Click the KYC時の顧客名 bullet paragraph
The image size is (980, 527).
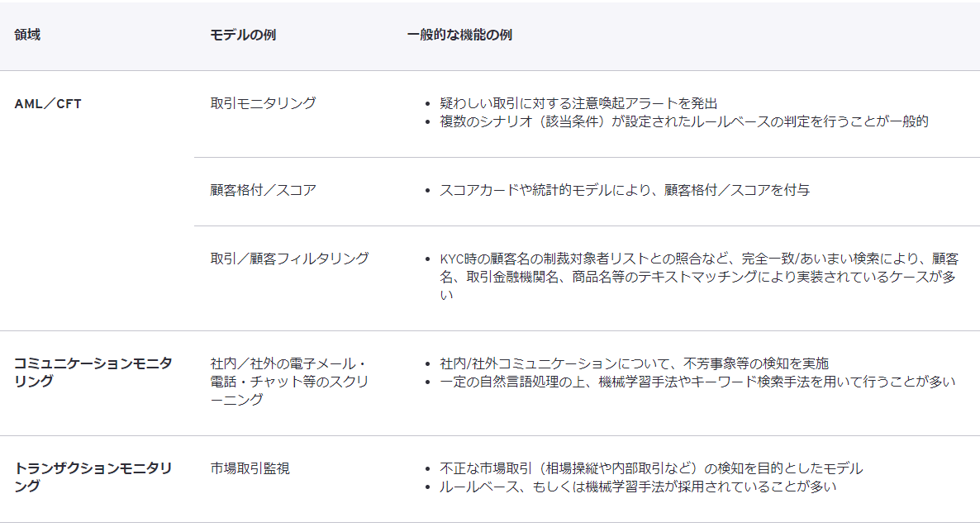(698, 276)
